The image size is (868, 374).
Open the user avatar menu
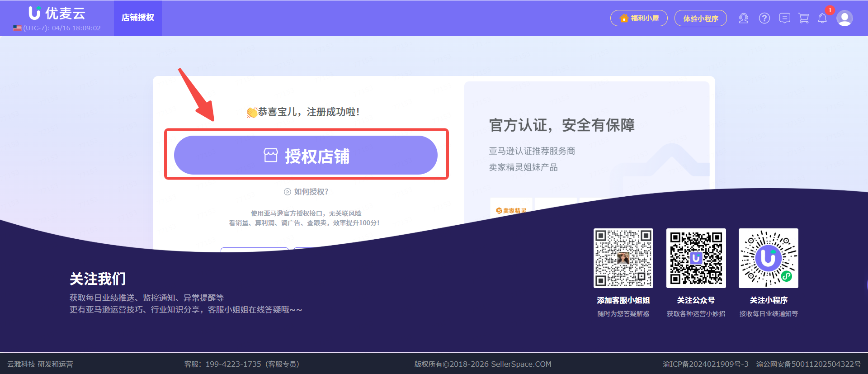[844, 18]
